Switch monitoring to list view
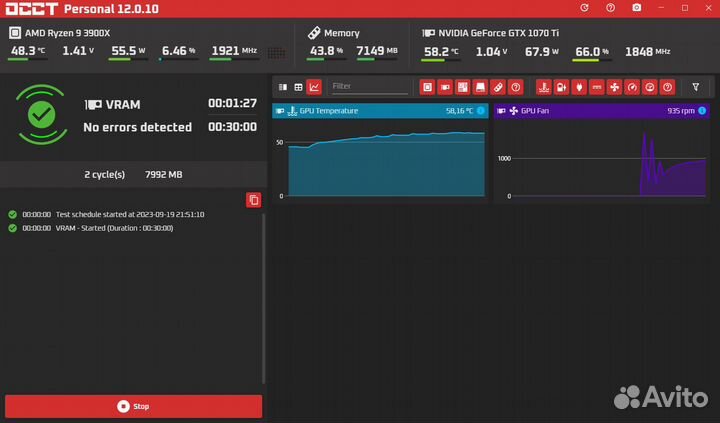This screenshot has height=423, width=720. [283, 87]
